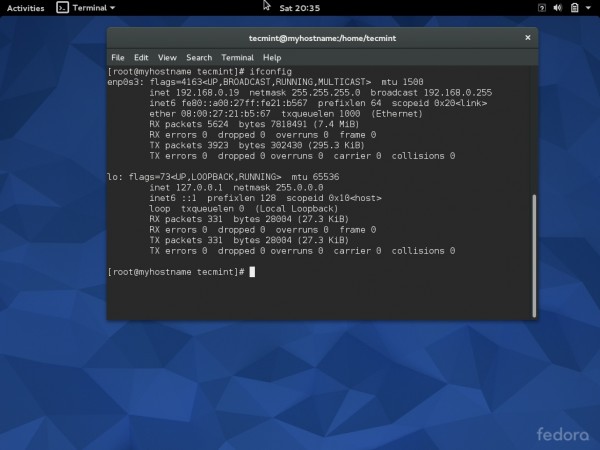Click the scopeid 0x10<host> text
The height and width of the screenshot is (450, 600).
pyautogui.click(x=334, y=198)
